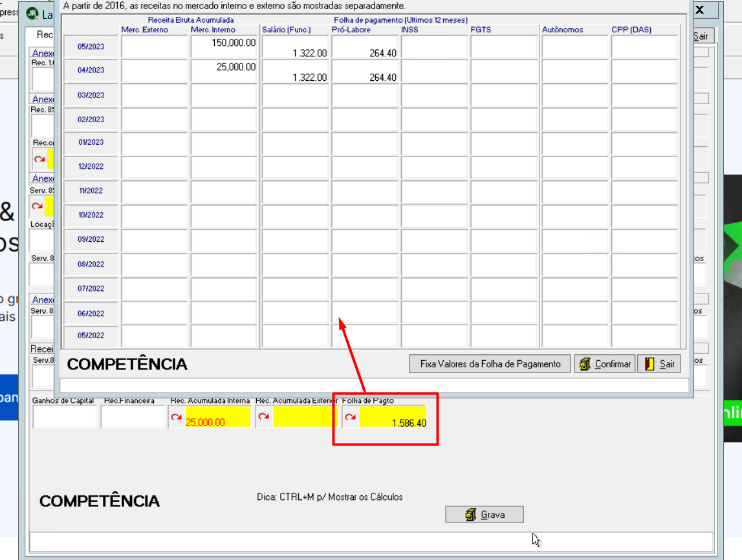Click the Confirmar button
742x560 pixels.
tap(605, 363)
